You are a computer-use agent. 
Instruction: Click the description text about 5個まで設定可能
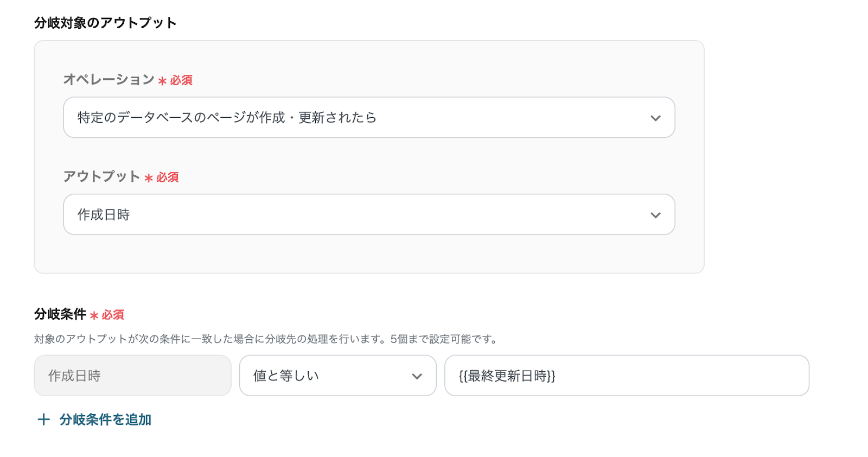[x=266, y=339]
